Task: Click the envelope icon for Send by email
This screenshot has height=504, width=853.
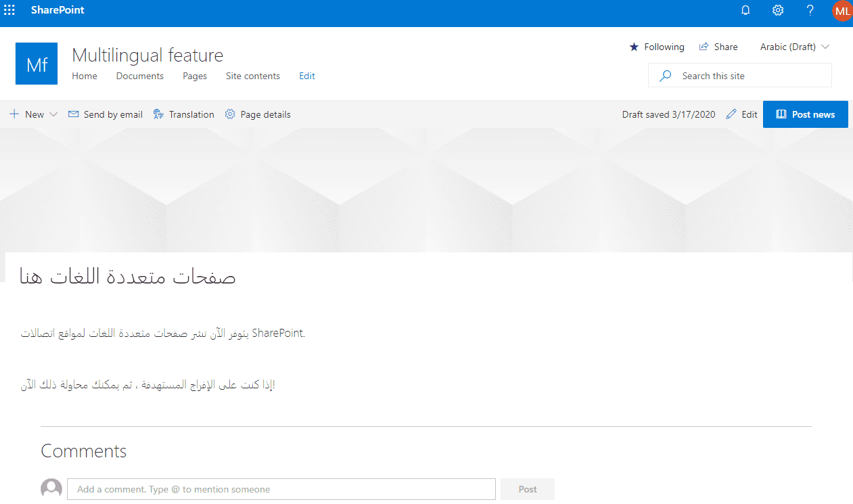Action: [x=74, y=114]
